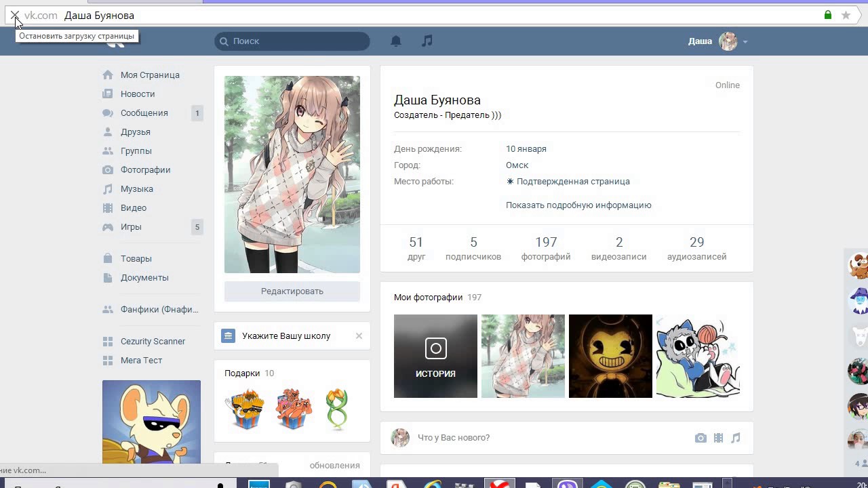The width and height of the screenshot is (868, 488).
Task: Open Видео in sidebar
Action: pyautogui.click(x=134, y=207)
